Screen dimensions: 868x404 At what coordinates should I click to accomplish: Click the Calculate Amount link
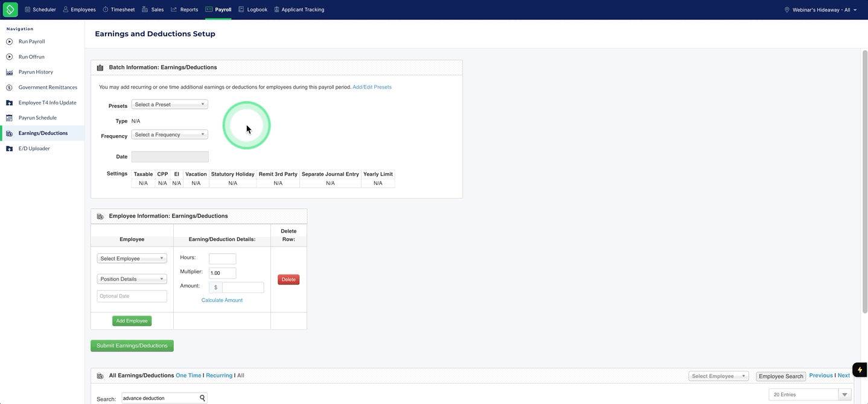222,300
